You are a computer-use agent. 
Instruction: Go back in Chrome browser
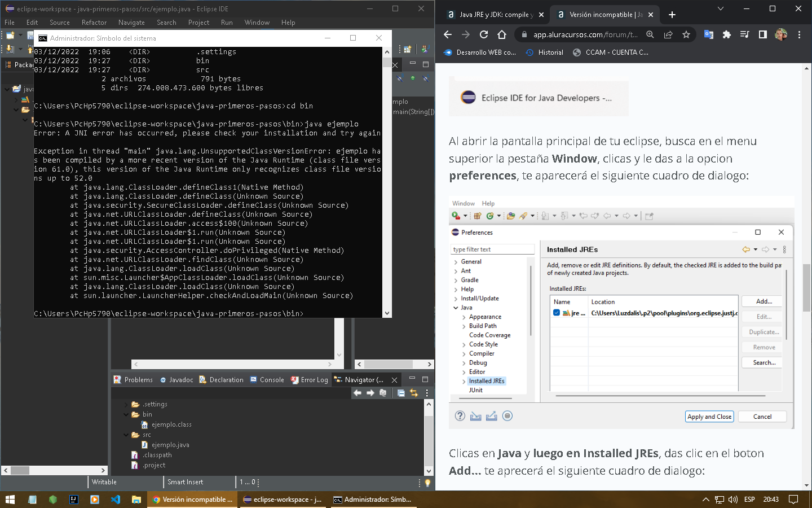(x=448, y=34)
